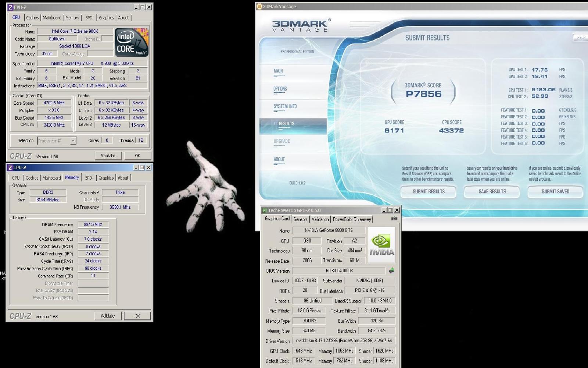Screen dimensions: 588x368
Task: Open Memory tab in upper CPU-Z window
Action: [x=72, y=18]
